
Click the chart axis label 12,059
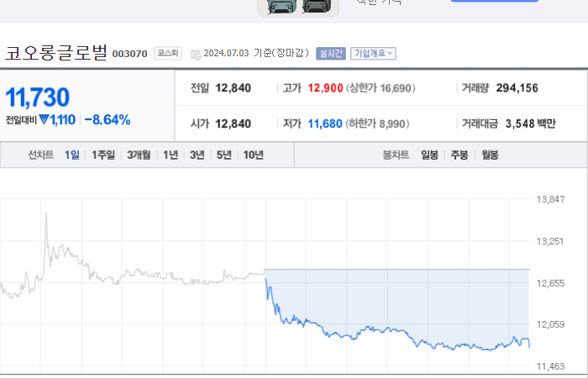point(550,324)
